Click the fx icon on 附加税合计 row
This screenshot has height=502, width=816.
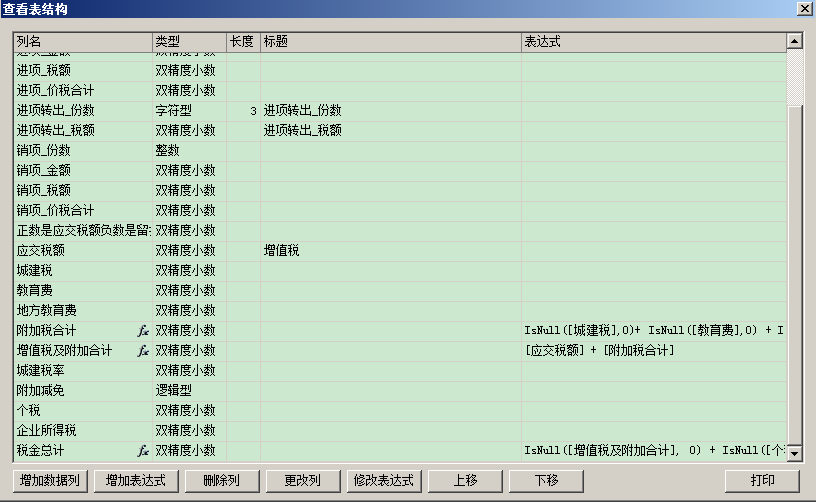(x=143, y=331)
